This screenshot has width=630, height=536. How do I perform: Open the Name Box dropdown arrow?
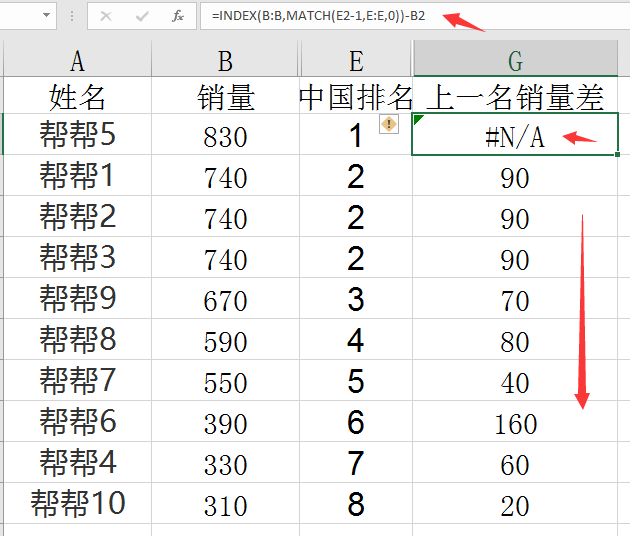(47, 15)
